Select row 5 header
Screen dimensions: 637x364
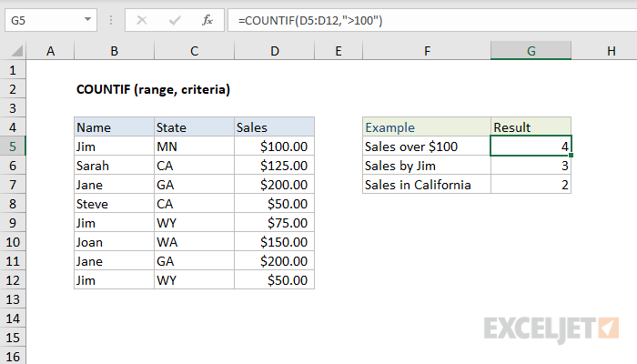click(14, 146)
